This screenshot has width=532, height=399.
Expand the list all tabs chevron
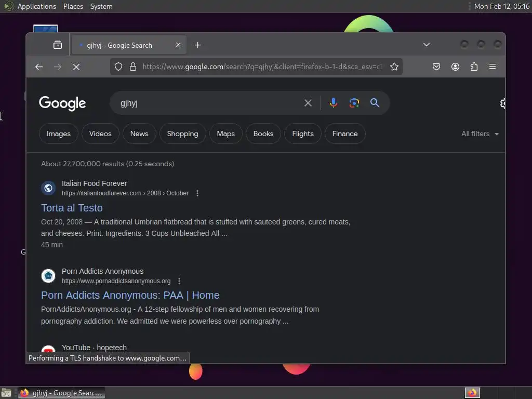pyautogui.click(x=427, y=45)
